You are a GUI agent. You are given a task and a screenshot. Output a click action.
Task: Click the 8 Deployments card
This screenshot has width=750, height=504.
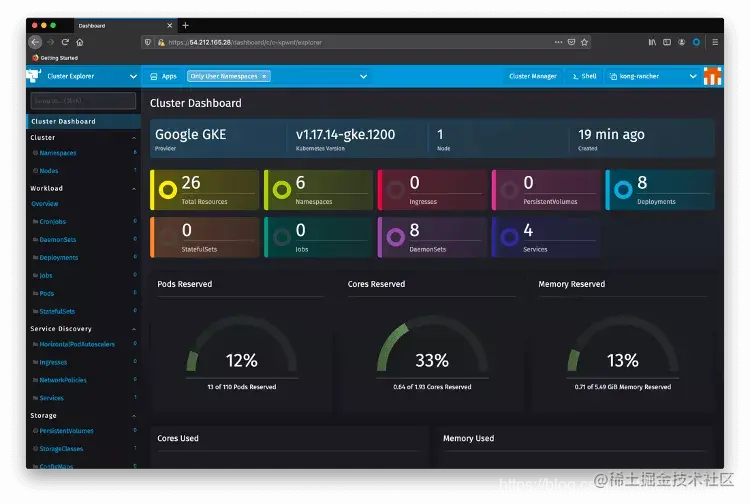pyautogui.click(x=660, y=190)
